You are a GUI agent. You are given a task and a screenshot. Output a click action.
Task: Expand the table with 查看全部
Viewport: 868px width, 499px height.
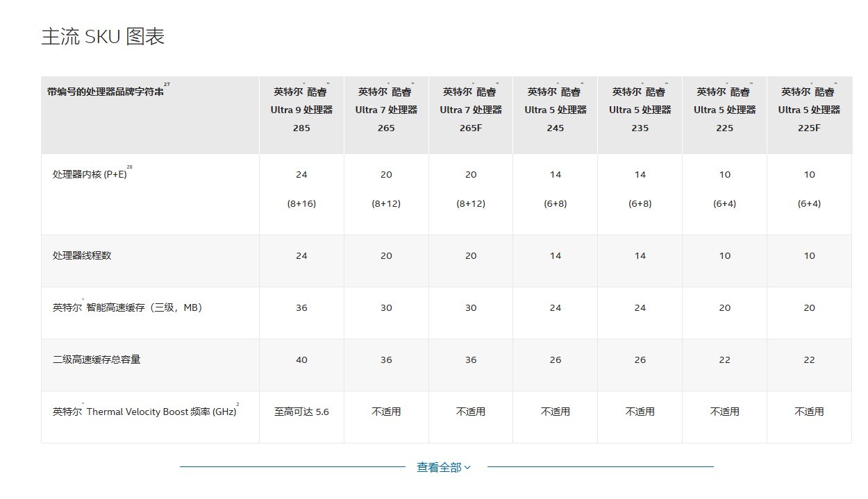point(444,467)
